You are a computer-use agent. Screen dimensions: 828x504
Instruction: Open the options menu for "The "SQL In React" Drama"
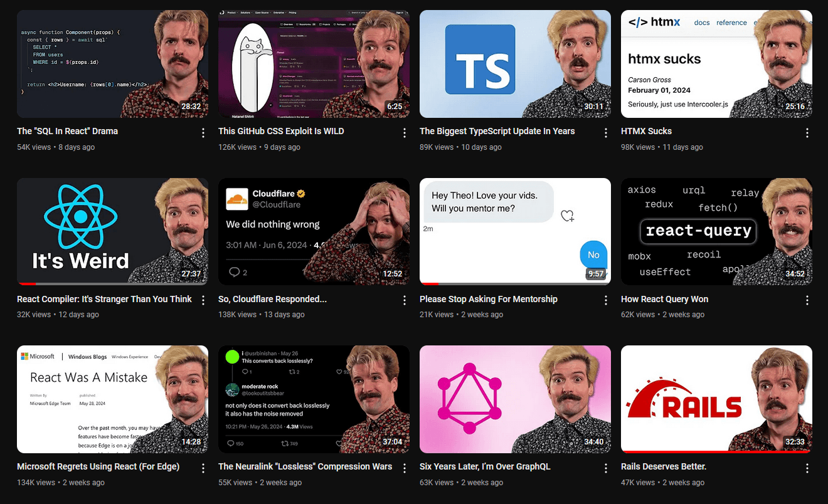point(202,132)
